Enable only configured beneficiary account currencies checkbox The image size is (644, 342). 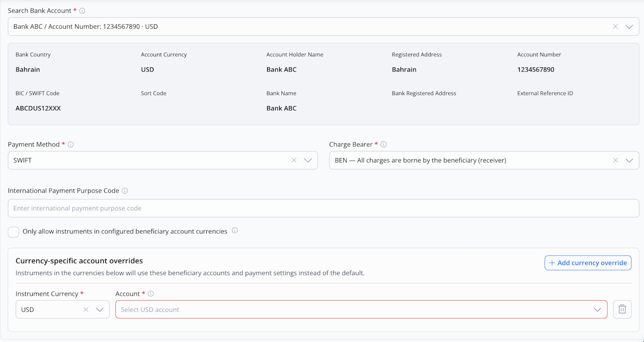14,232
